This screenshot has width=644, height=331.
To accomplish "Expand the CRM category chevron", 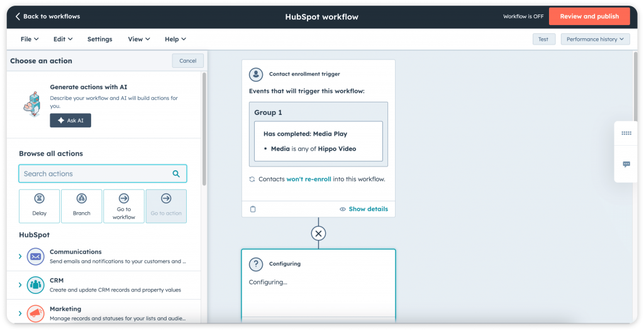I will 19,285.
